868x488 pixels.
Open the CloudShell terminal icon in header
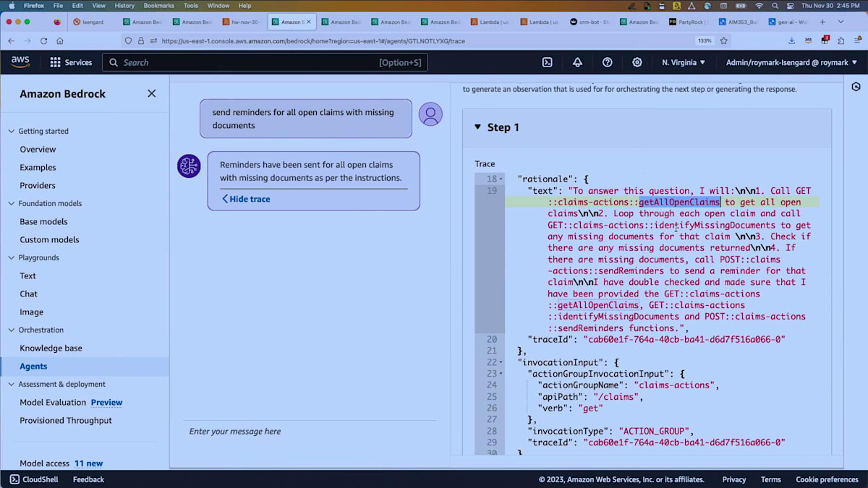tap(548, 62)
